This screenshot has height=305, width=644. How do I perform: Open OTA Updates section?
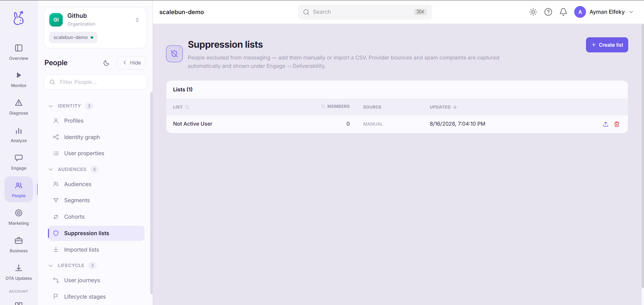19,273
